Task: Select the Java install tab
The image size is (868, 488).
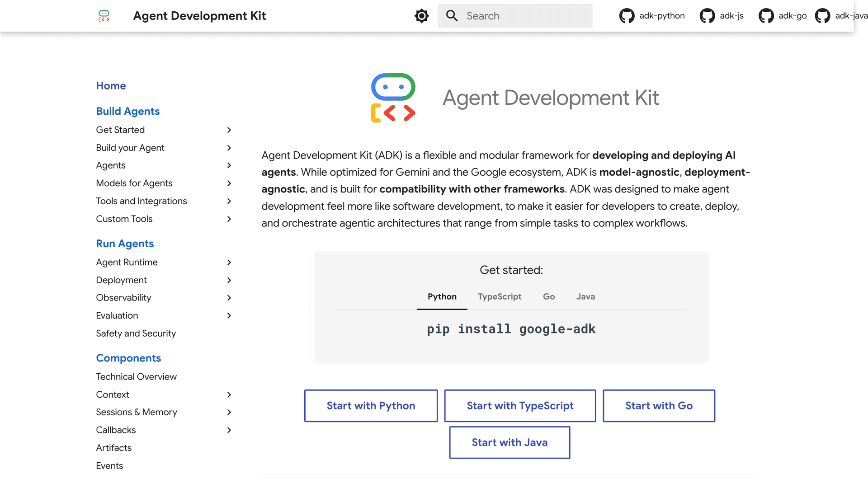Action: 585,297
